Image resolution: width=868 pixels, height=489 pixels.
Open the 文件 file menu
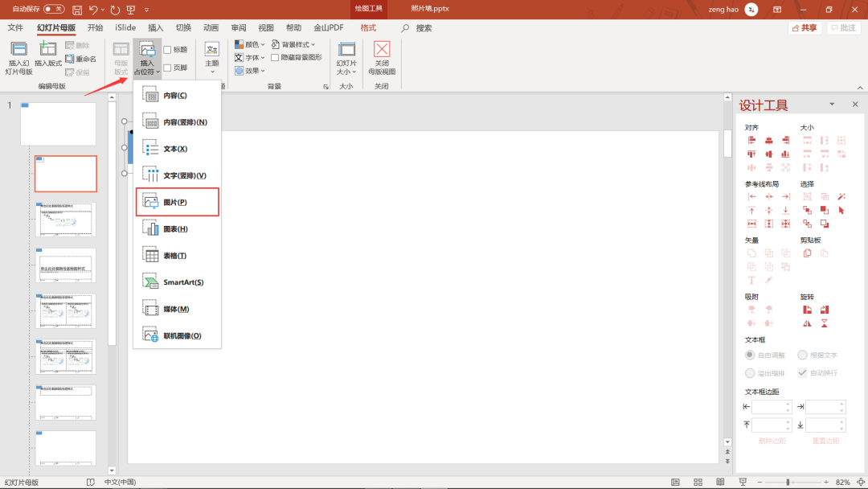15,27
